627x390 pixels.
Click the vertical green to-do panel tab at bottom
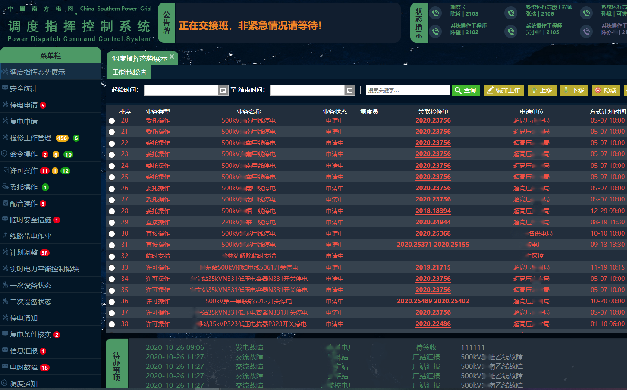tap(117, 364)
